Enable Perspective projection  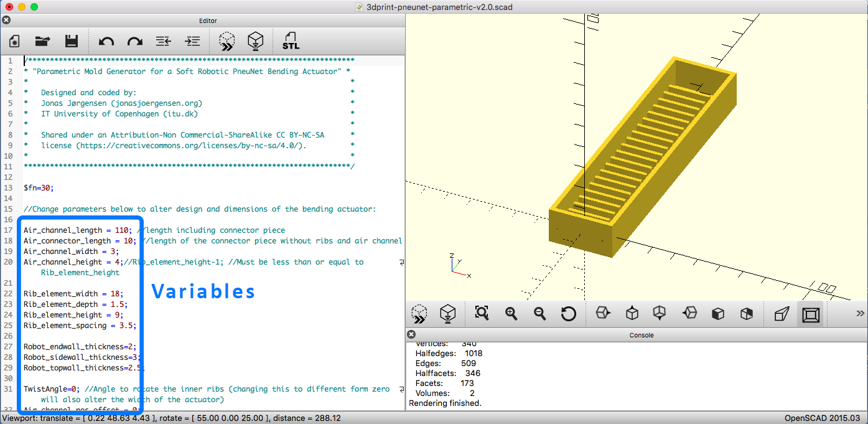point(782,313)
